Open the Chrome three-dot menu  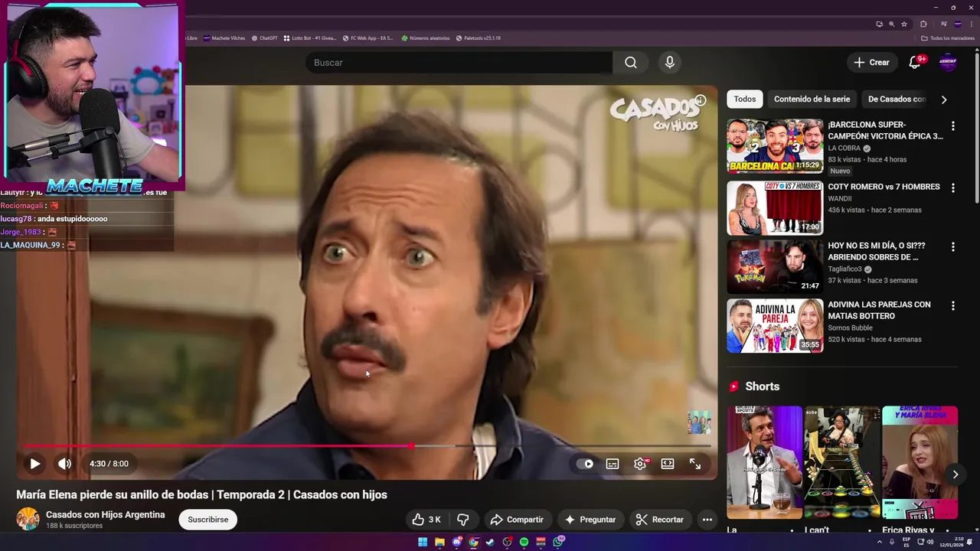pyautogui.click(x=972, y=24)
